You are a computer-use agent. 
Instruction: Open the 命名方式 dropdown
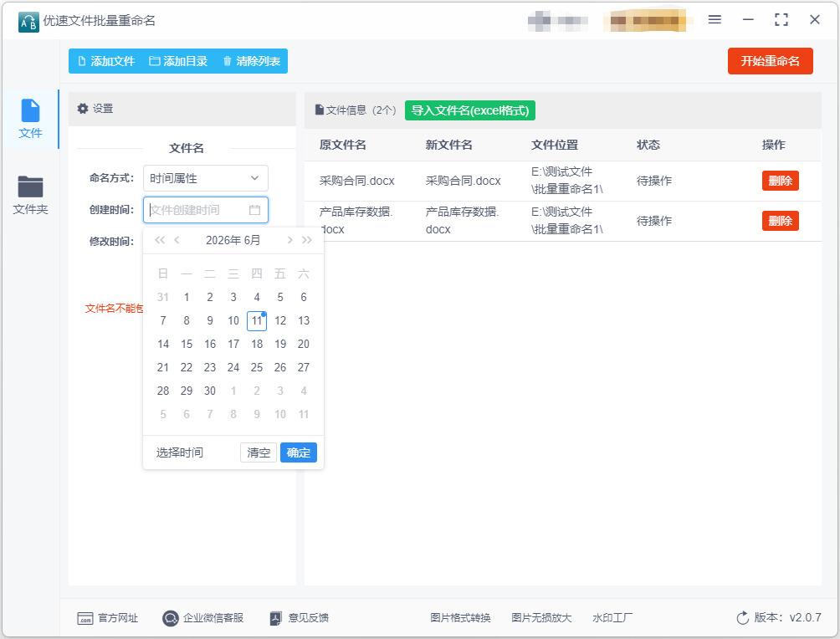coord(205,178)
